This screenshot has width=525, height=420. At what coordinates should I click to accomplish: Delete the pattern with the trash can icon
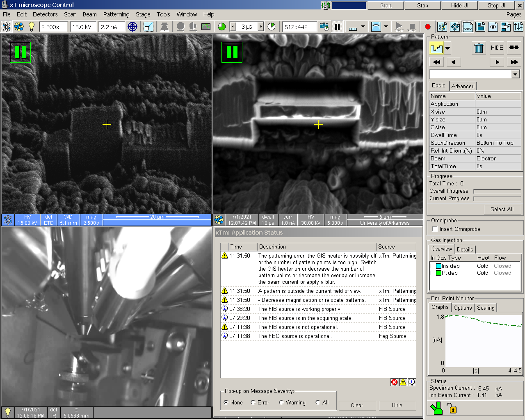(478, 48)
